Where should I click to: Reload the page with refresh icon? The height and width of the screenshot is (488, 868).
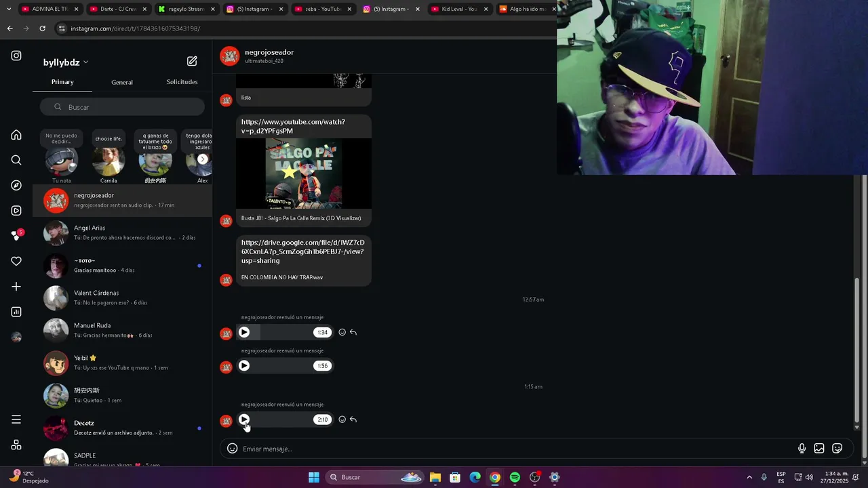(x=42, y=28)
